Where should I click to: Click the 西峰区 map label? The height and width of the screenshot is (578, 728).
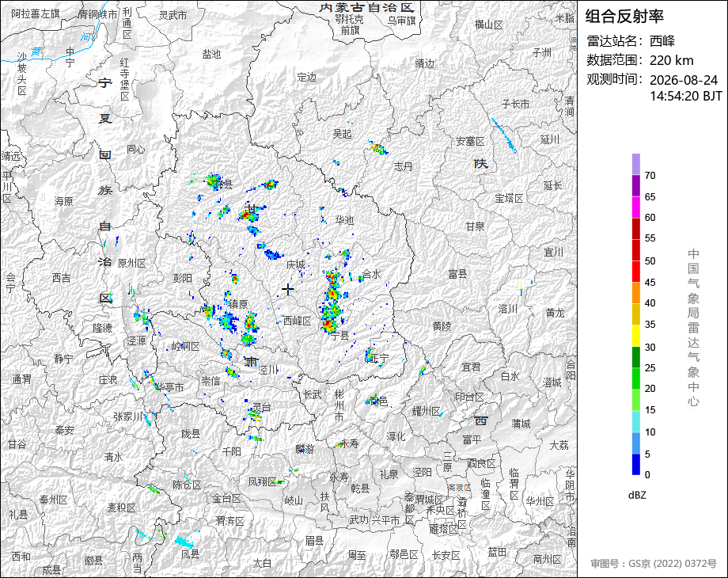pyautogui.click(x=298, y=321)
